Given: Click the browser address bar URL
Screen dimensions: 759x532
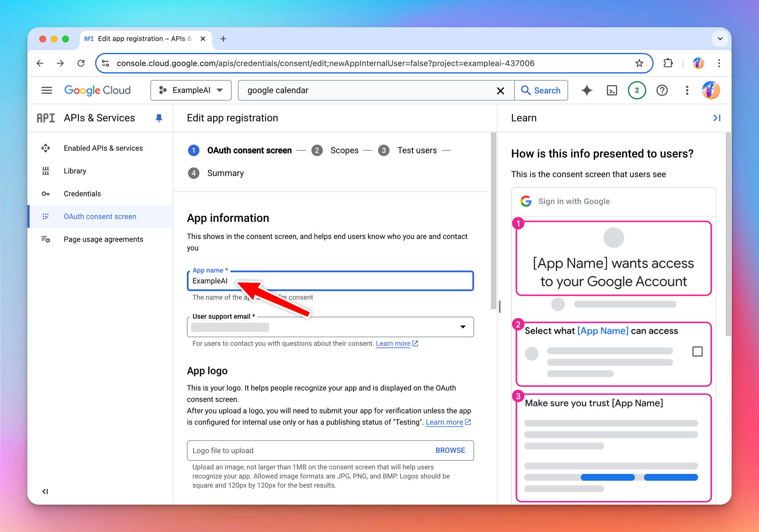Looking at the screenshot, I should [x=325, y=63].
